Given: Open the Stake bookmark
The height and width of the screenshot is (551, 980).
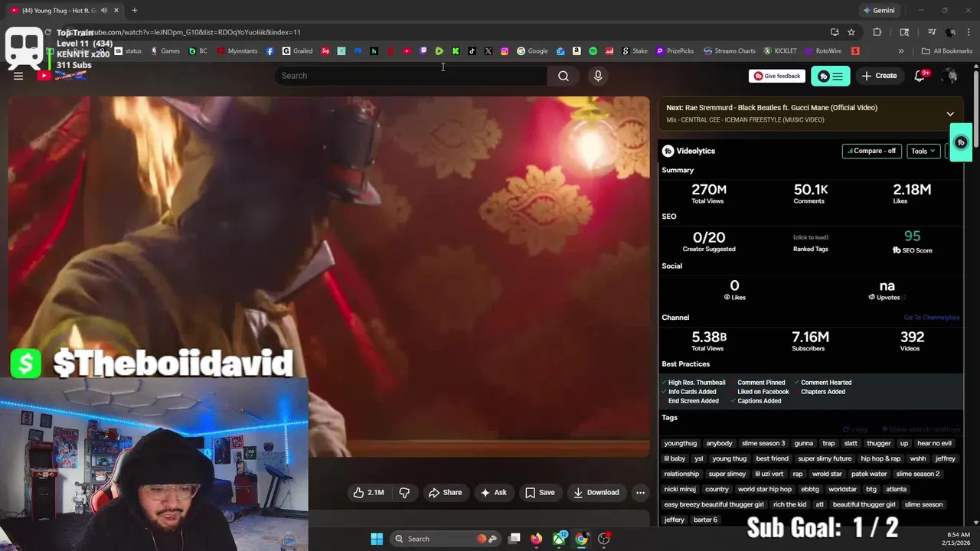Looking at the screenshot, I should pos(634,51).
